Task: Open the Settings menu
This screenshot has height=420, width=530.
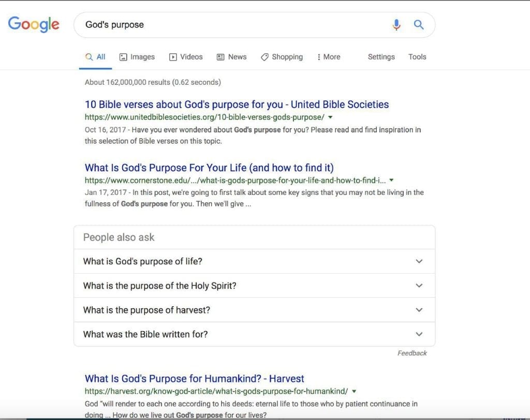Action: [381, 56]
